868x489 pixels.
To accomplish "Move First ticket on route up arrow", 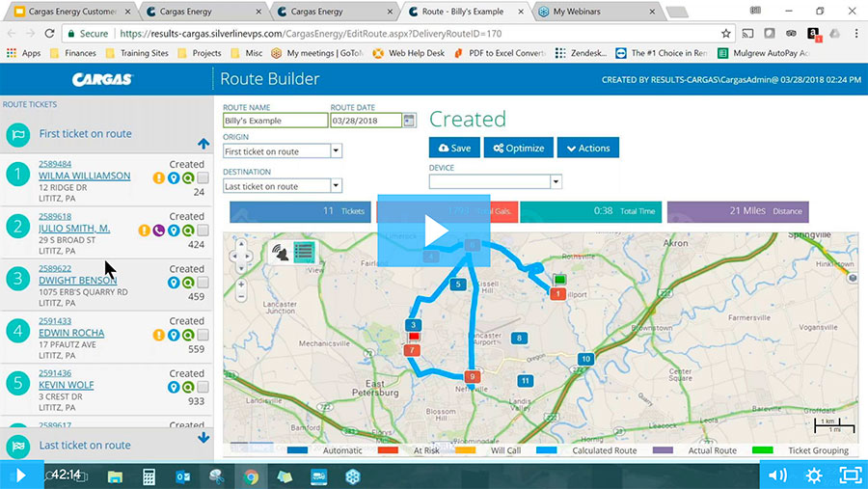I will [x=203, y=144].
